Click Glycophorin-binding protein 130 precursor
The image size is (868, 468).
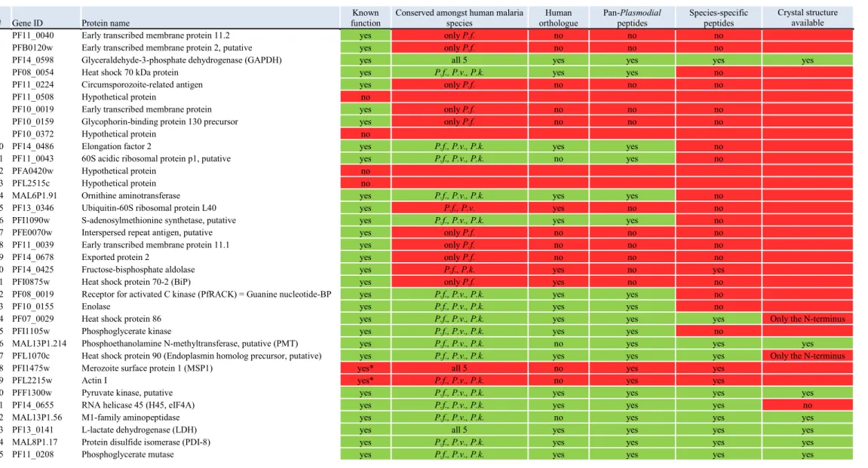[x=160, y=121]
